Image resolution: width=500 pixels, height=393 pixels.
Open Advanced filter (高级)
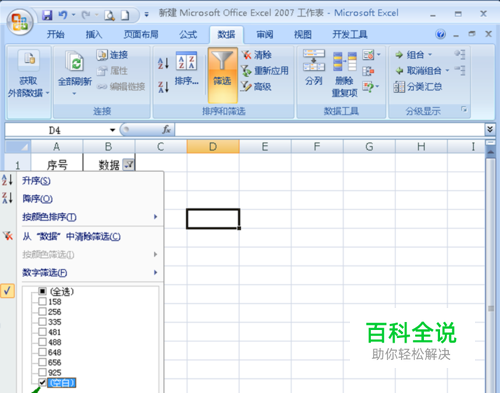pyautogui.click(x=256, y=87)
